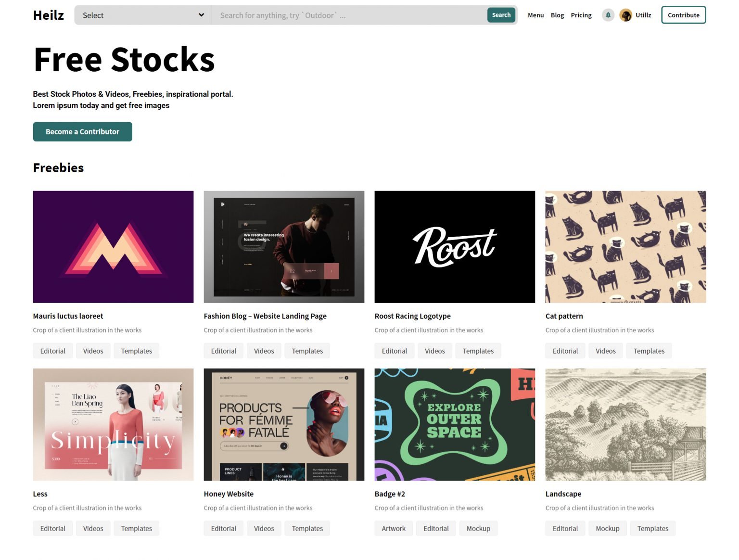Viewport: 739px width, 560px height.
Task: View the Cat pattern thumbnail
Action: (x=625, y=247)
